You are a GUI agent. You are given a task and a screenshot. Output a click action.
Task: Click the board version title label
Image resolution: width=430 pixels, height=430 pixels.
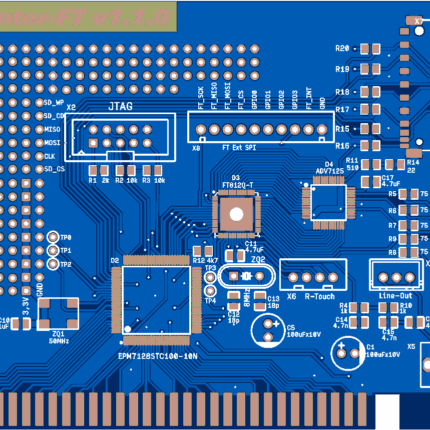88,17
